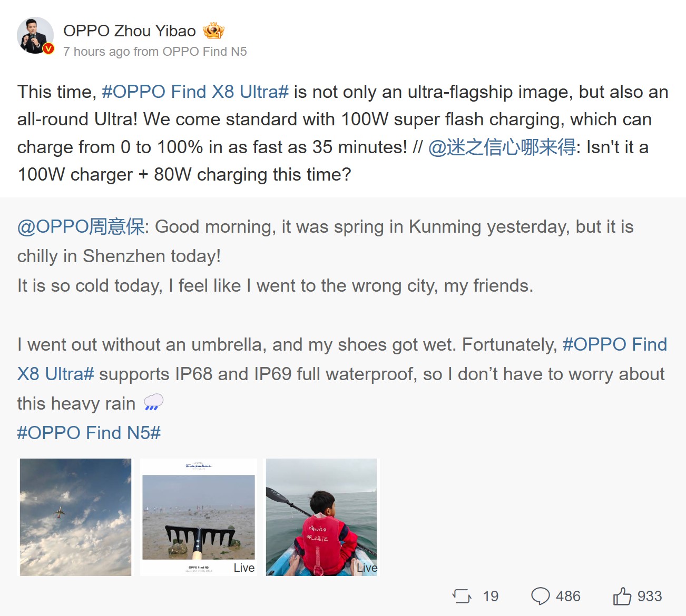Click the #OPPO Find N5# hashtag
The image size is (686, 616).
pyautogui.click(x=89, y=433)
